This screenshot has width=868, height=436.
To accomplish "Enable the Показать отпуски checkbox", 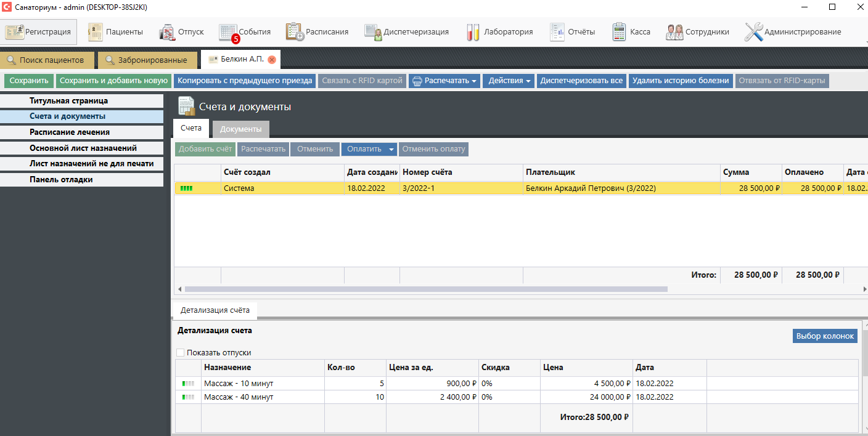I will [x=181, y=353].
